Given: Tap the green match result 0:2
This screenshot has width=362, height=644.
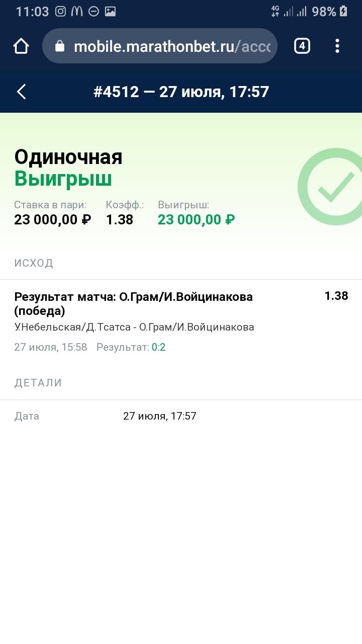Looking at the screenshot, I should coord(158,347).
